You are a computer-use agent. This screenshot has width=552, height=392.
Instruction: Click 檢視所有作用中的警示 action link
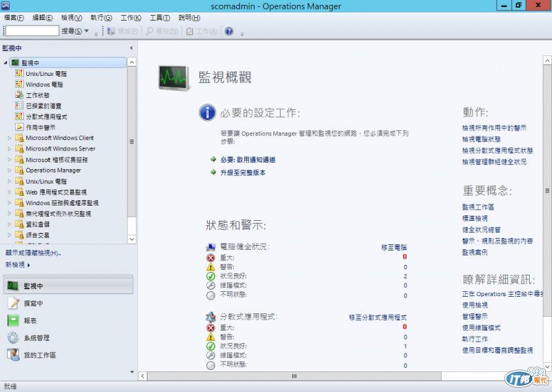pos(494,128)
